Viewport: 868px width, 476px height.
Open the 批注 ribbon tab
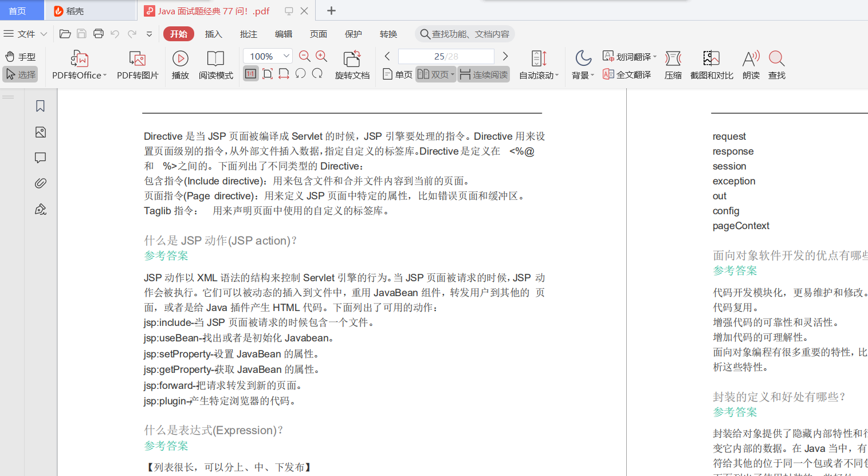point(249,34)
